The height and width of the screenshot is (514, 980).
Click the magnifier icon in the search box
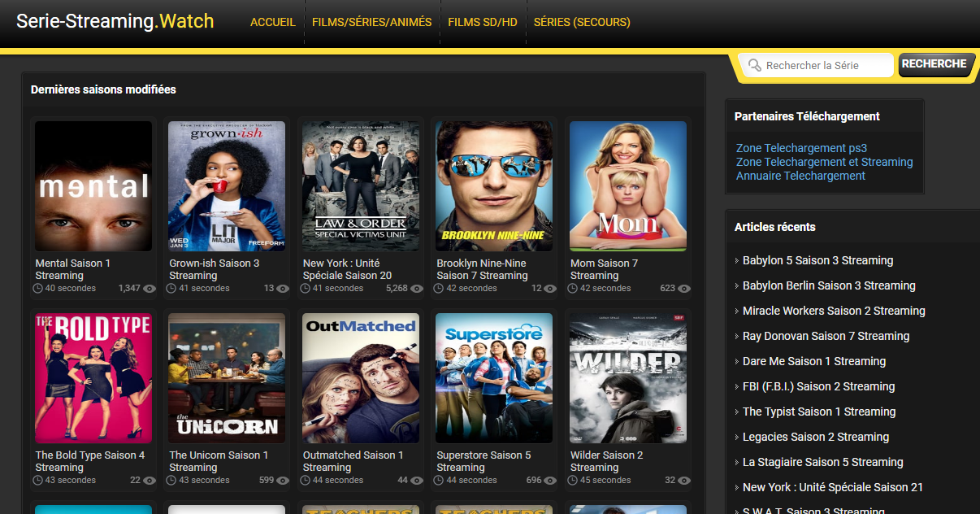tap(755, 65)
